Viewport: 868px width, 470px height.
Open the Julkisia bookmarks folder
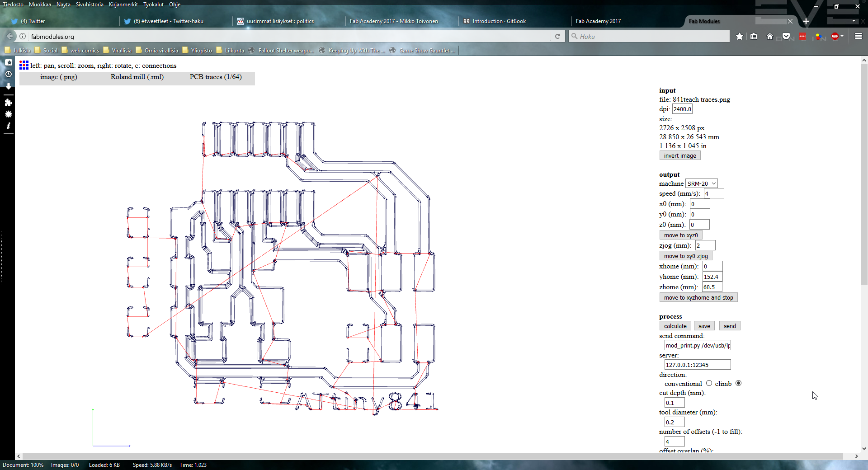click(x=18, y=50)
